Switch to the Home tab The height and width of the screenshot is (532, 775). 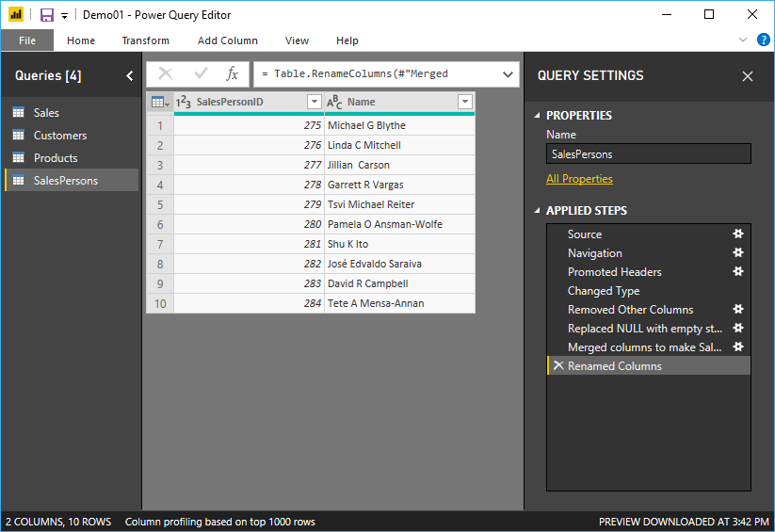point(81,40)
